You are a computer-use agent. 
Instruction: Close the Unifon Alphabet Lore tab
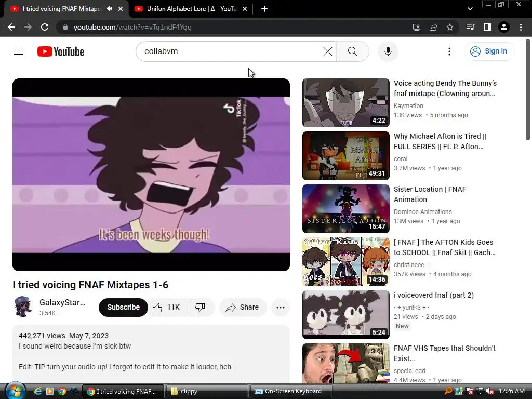pos(245,9)
